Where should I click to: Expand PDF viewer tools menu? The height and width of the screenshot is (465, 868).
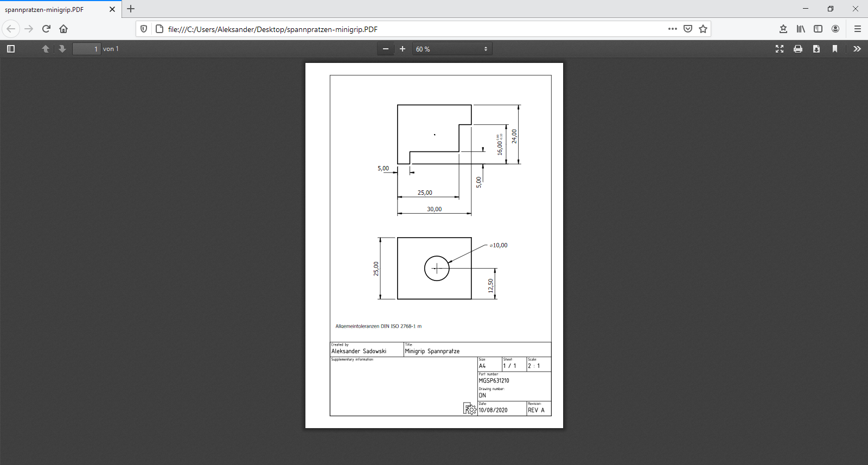(857, 49)
